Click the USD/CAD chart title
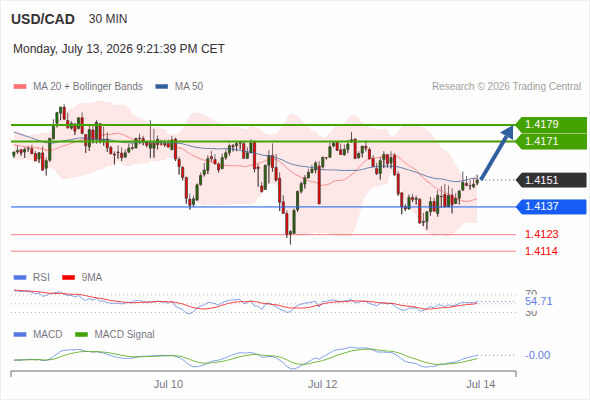The width and height of the screenshot is (590, 400). (43, 19)
